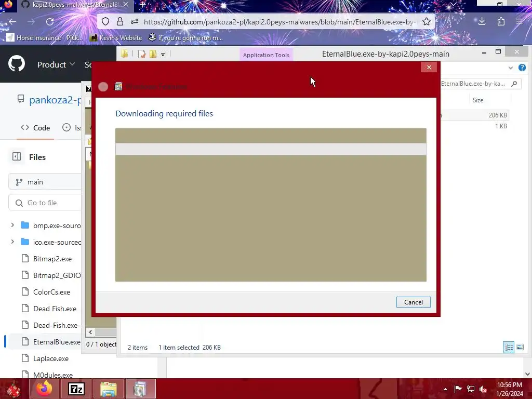
Task: Click Firefox taskbar icon
Action: coord(44,389)
